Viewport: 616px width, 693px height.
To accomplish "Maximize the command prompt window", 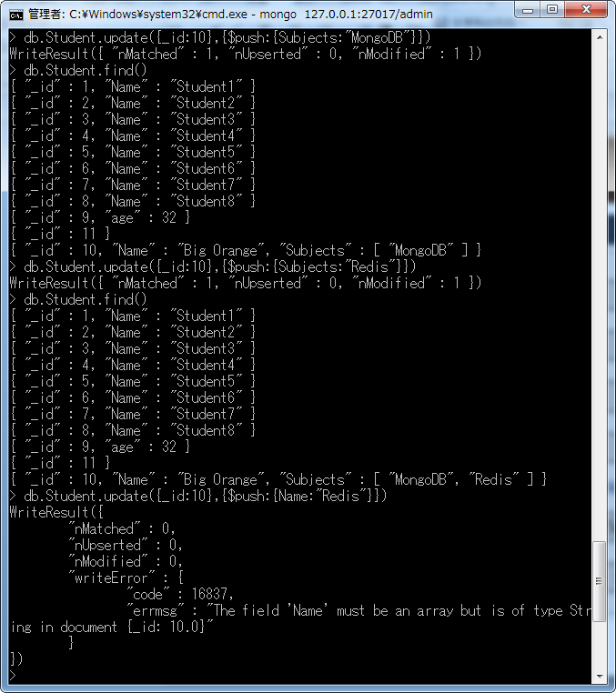I will click(x=552, y=10).
